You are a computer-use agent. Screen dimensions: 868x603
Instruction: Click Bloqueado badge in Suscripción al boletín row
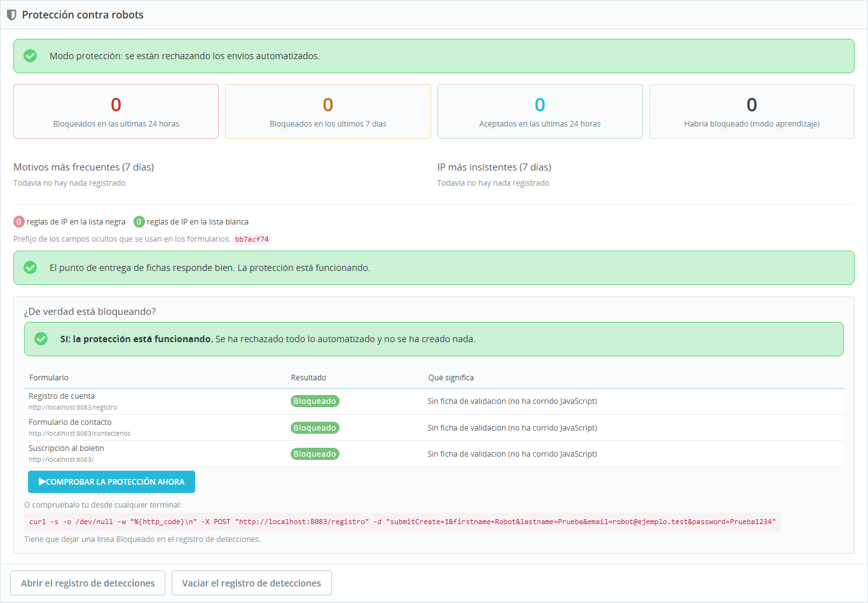tap(315, 454)
